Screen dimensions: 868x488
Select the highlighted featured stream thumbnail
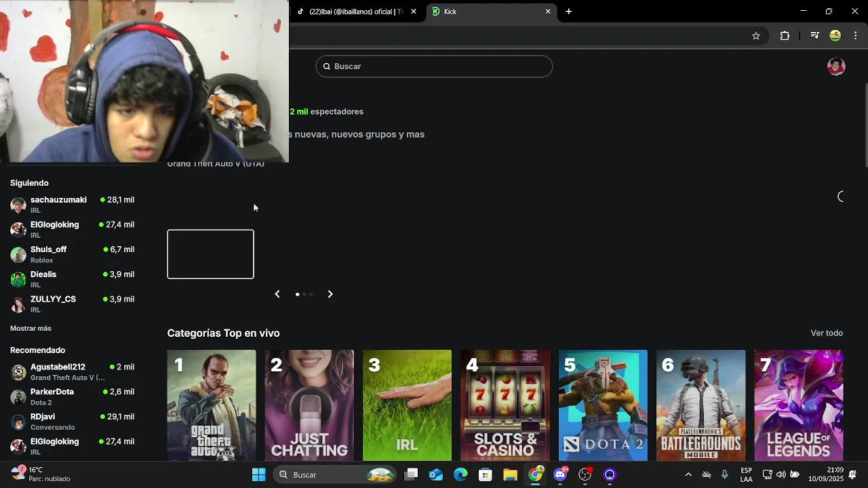point(211,254)
